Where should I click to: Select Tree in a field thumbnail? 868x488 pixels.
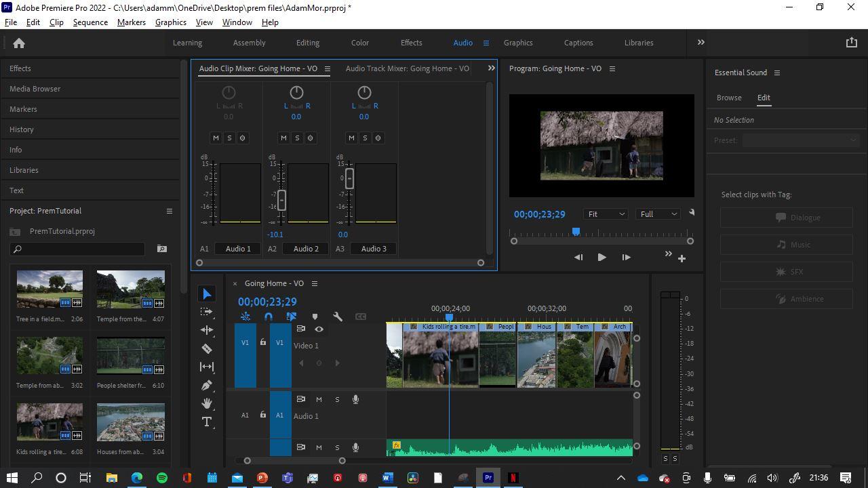pyautogui.click(x=50, y=289)
